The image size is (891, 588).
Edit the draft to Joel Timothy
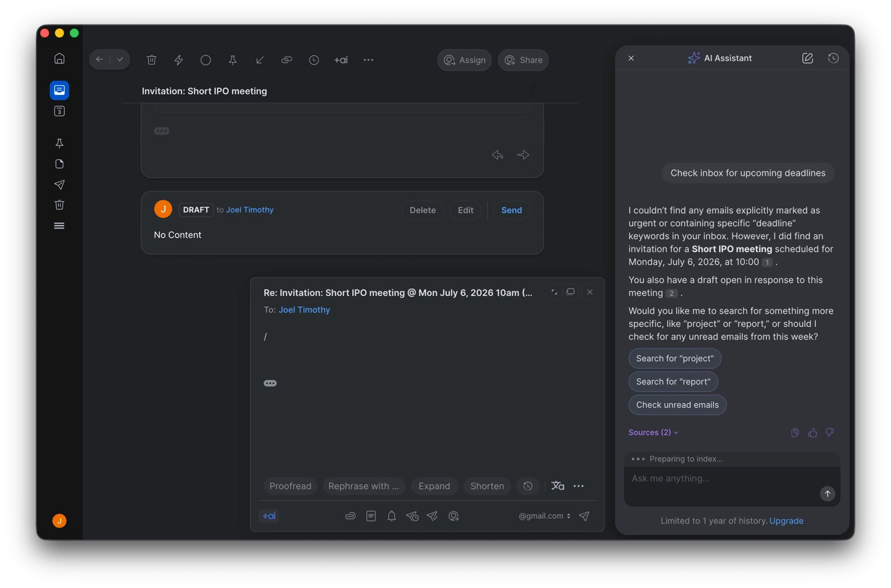pos(466,210)
